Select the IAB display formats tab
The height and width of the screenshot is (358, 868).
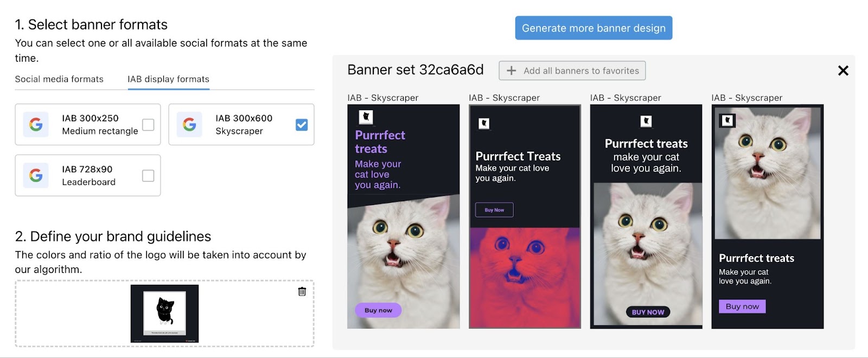pyautogui.click(x=168, y=79)
